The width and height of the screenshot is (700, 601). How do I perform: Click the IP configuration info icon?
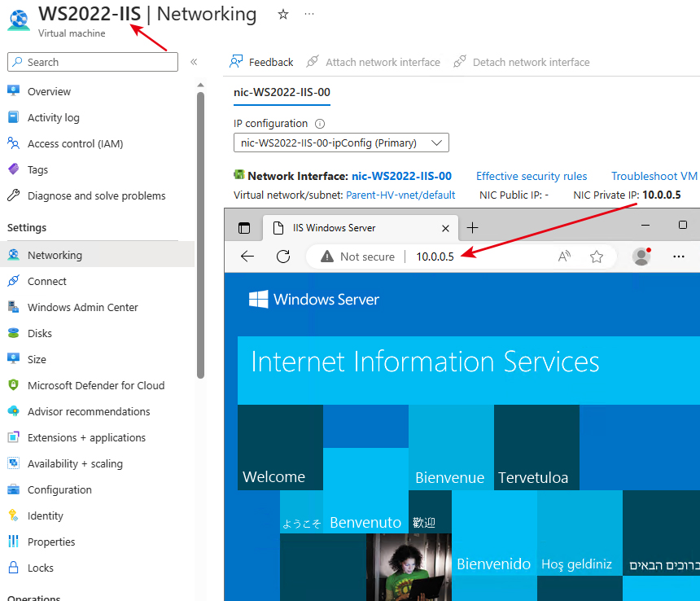(320, 124)
